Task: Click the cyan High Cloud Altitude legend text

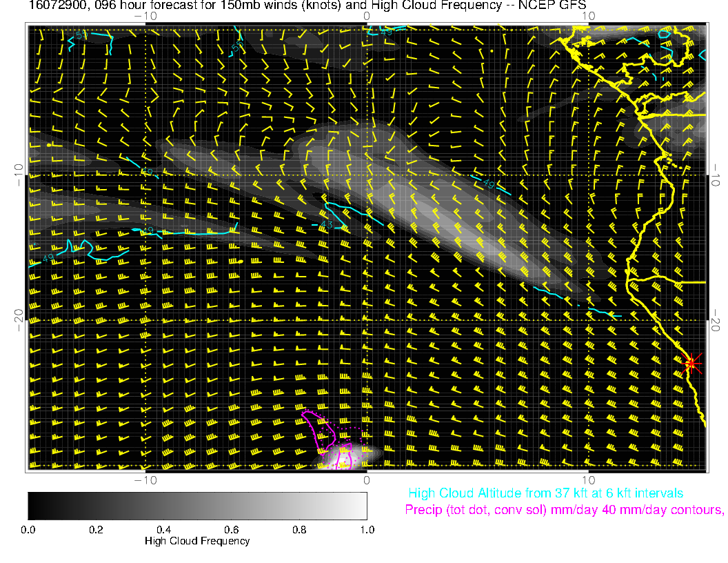Action: (x=545, y=493)
